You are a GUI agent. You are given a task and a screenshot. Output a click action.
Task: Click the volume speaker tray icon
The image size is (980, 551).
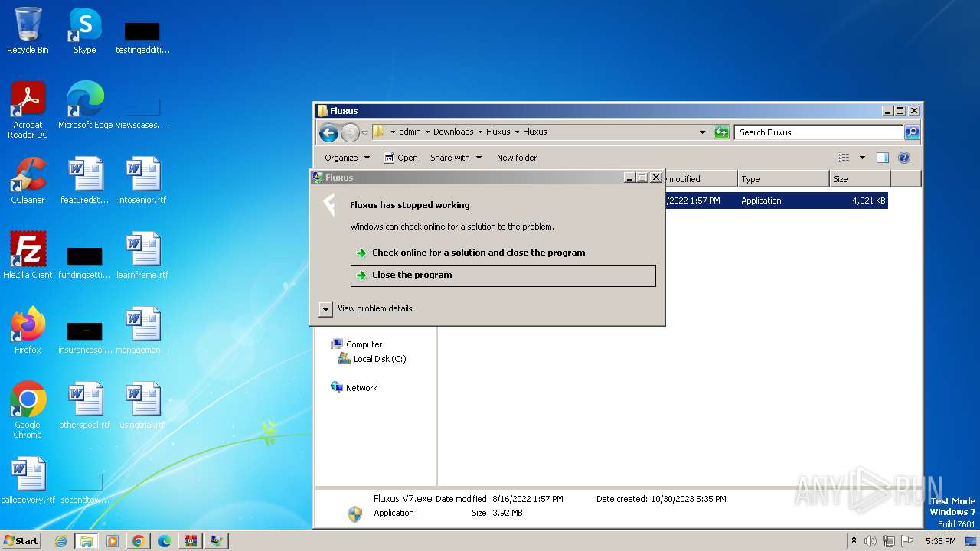(x=871, y=541)
